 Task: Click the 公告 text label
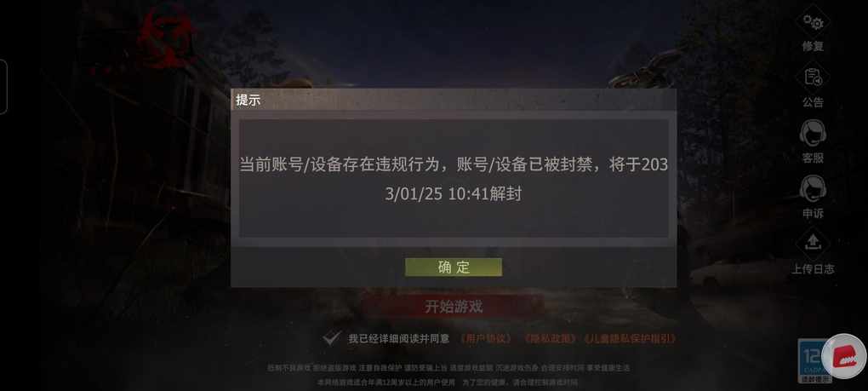coord(813,102)
